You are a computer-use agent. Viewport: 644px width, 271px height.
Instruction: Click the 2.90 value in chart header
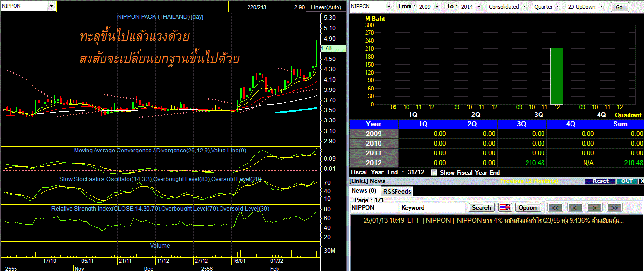point(299,8)
